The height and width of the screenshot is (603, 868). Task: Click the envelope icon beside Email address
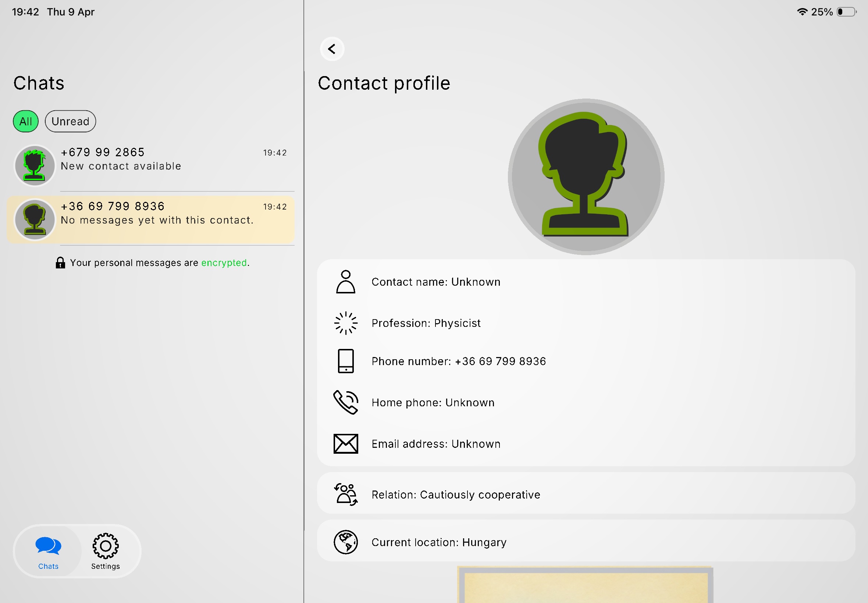coord(344,443)
